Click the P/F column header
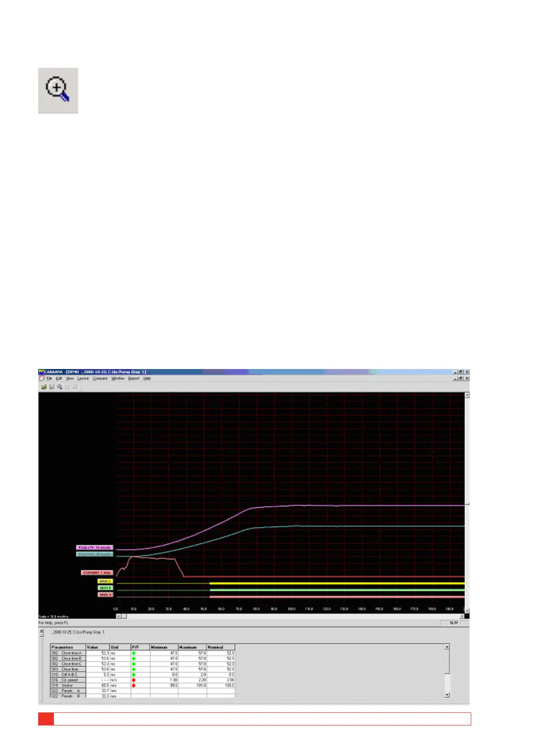The width and height of the screenshot is (535, 756). coord(140,647)
